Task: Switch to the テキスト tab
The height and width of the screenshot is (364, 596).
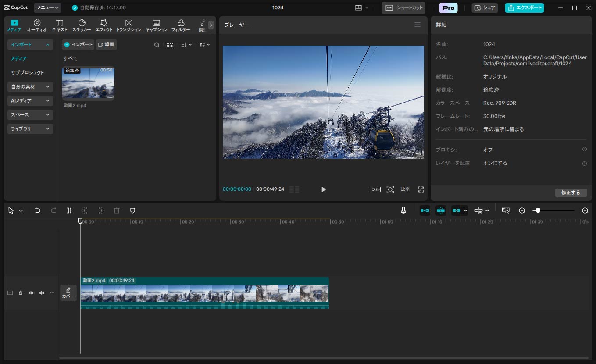Action: 60,25
